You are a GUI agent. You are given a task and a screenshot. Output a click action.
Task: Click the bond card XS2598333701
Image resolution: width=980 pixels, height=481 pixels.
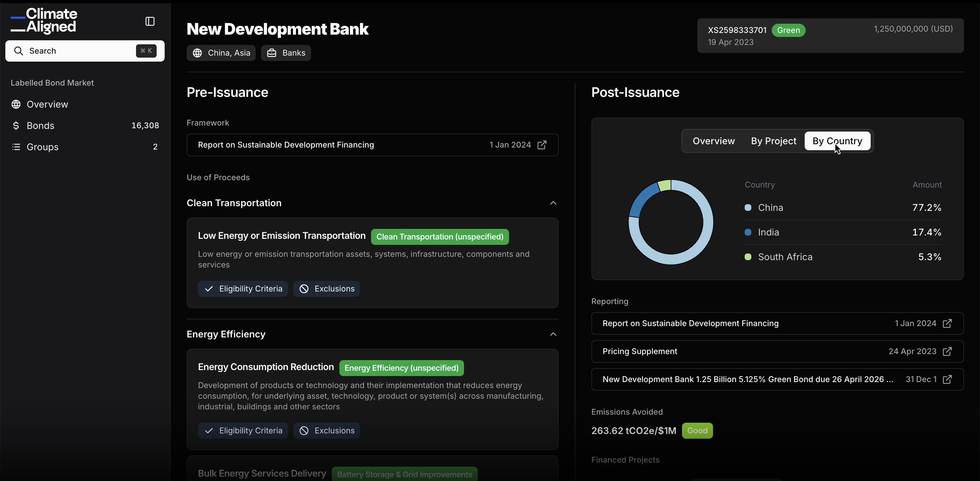point(830,35)
